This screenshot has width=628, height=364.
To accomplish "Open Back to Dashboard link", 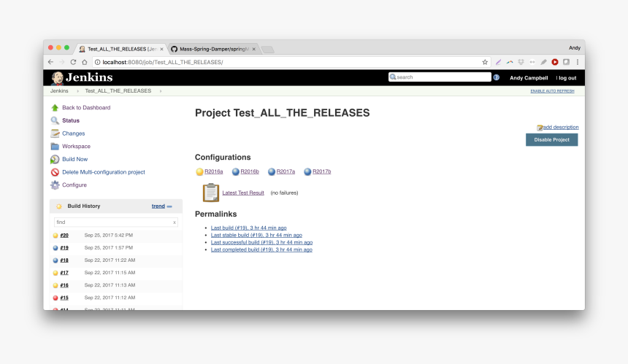I will point(86,108).
